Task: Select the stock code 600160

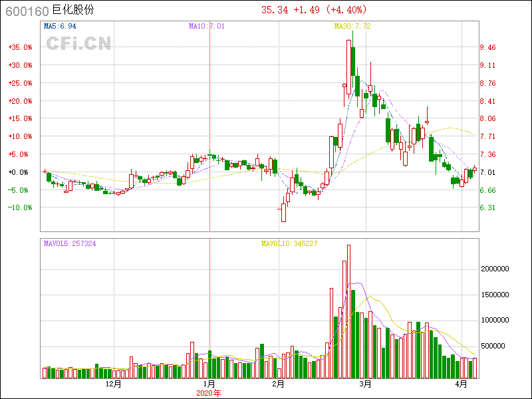Action: point(26,11)
